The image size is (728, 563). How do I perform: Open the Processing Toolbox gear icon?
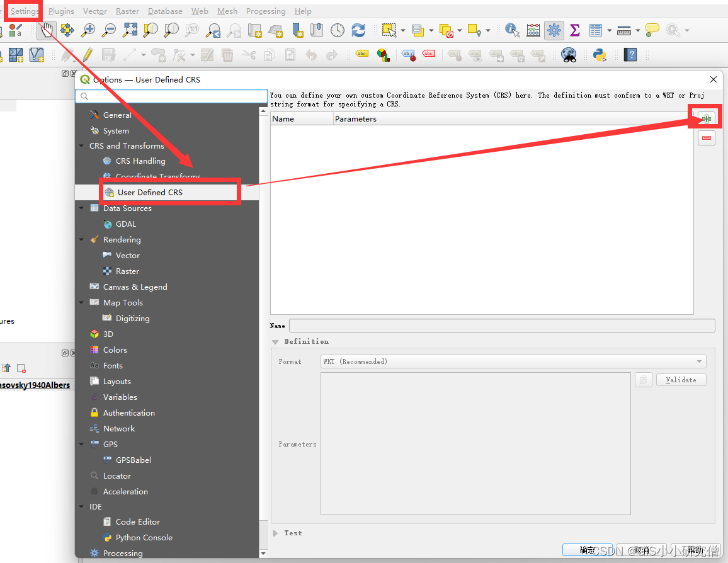554,30
